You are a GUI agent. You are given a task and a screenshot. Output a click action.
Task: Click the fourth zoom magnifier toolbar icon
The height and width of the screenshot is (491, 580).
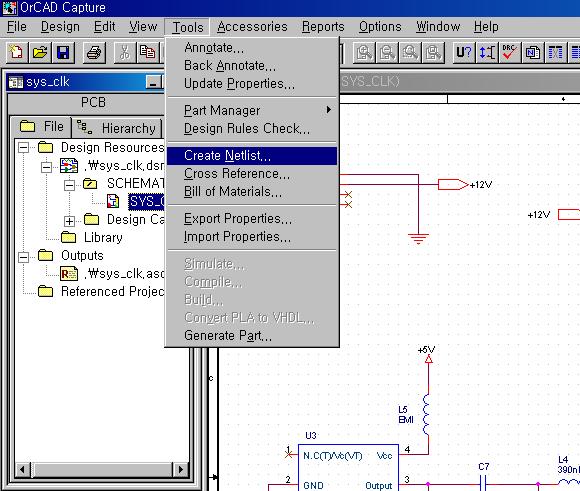(x=433, y=52)
